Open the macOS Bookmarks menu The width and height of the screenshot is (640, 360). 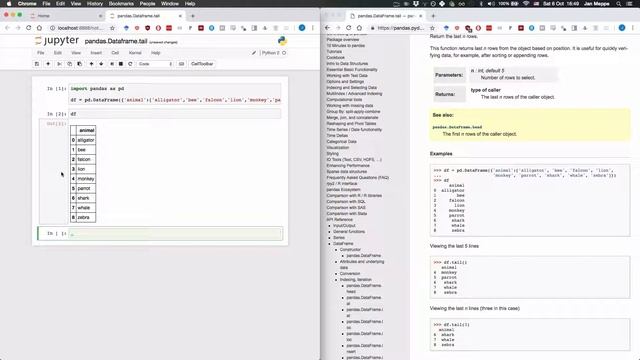point(121,4)
